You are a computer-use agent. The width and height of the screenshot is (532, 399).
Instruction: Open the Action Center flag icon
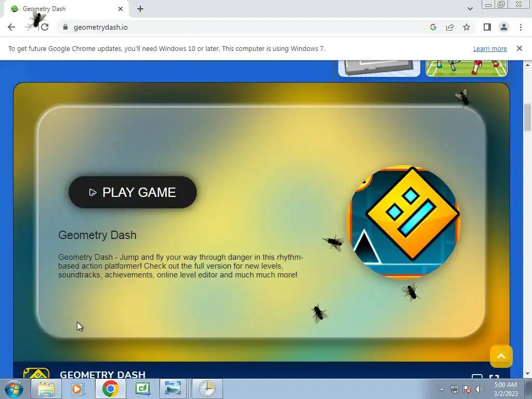467,389
